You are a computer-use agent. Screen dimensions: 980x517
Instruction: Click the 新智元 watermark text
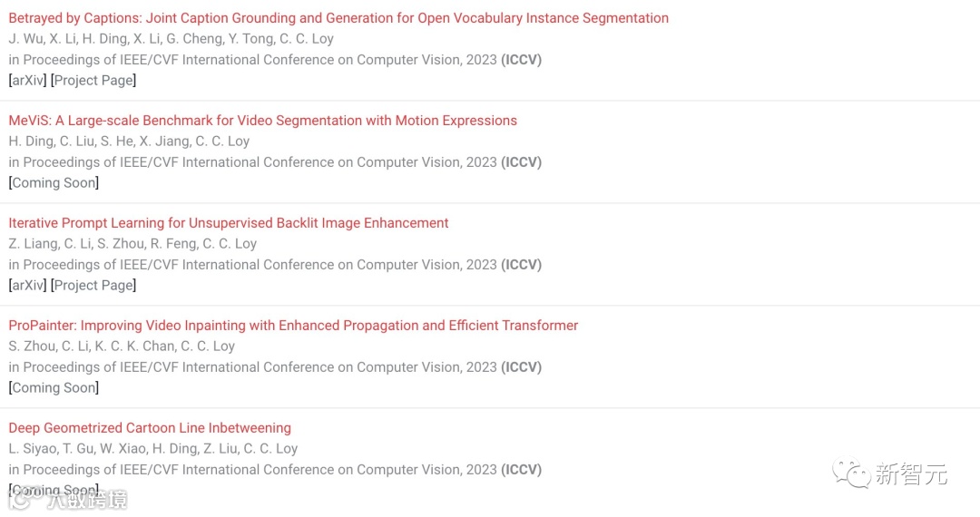(911, 473)
